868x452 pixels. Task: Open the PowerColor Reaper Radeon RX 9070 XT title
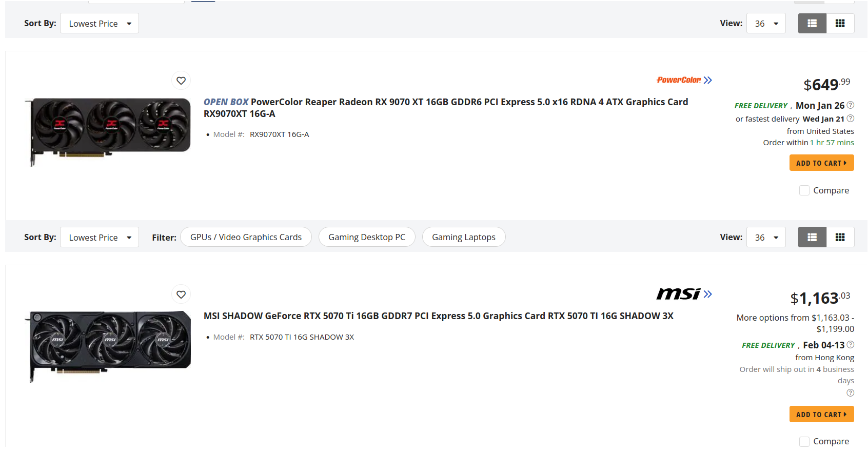pos(446,108)
